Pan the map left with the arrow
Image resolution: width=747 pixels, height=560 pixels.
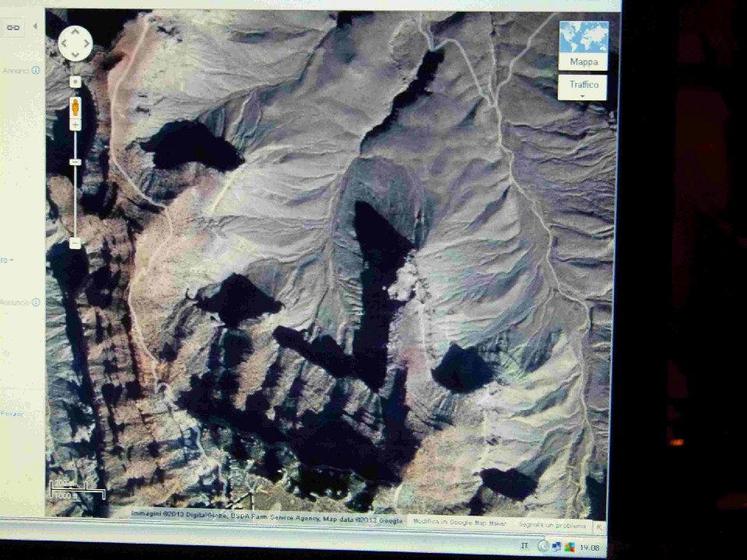pyautogui.click(x=65, y=44)
